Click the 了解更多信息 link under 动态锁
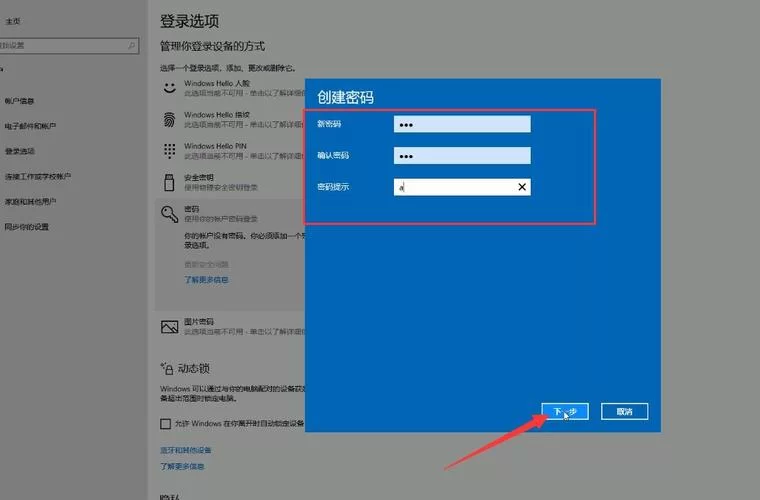The image size is (760, 500). tap(182, 467)
